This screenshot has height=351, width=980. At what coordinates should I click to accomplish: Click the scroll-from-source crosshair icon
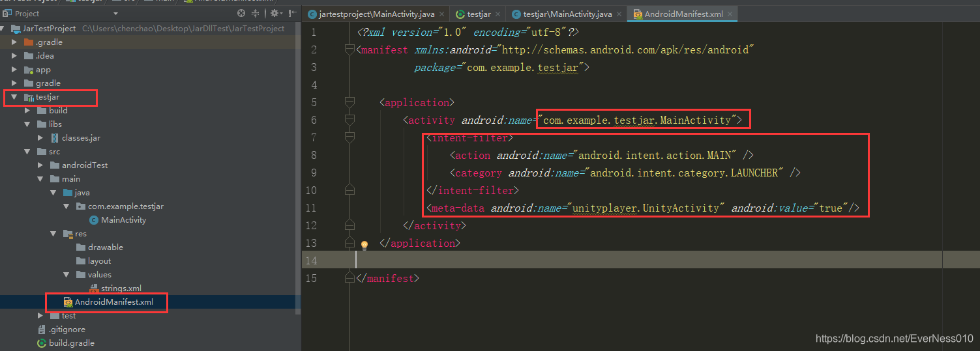click(241, 13)
